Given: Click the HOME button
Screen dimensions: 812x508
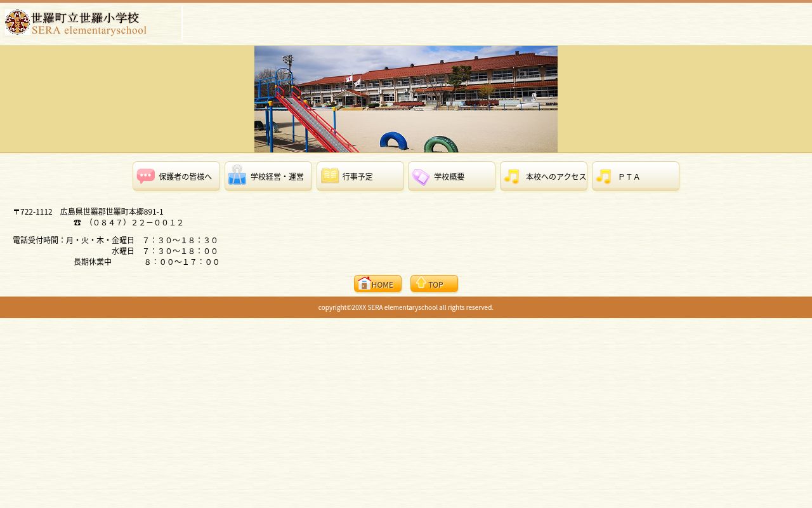Looking at the screenshot, I should [378, 284].
